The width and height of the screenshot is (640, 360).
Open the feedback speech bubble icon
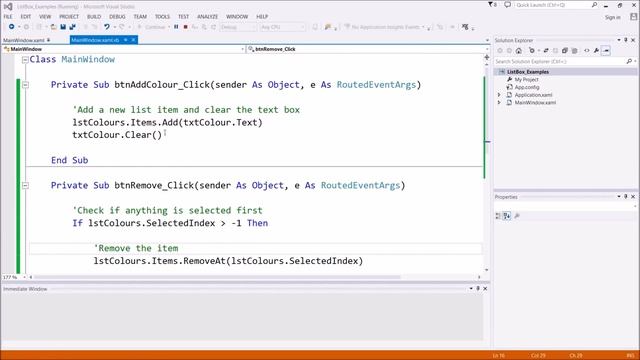coord(507,5)
